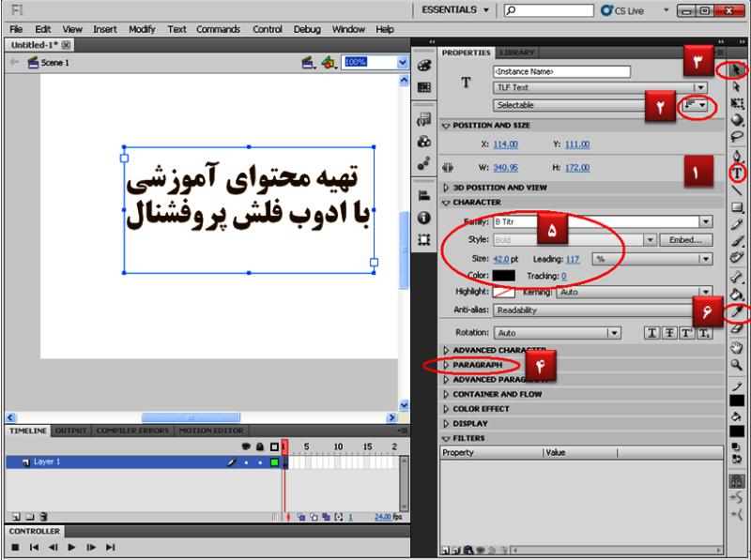Viewport: 751px width, 560px height.
Task: Select the Text tool
Action: (738, 174)
